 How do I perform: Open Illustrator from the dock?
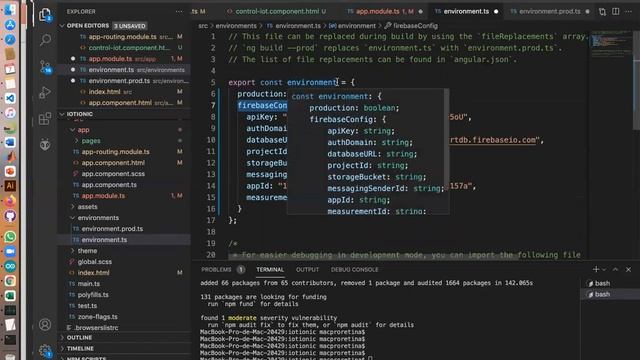[x=10, y=186]
